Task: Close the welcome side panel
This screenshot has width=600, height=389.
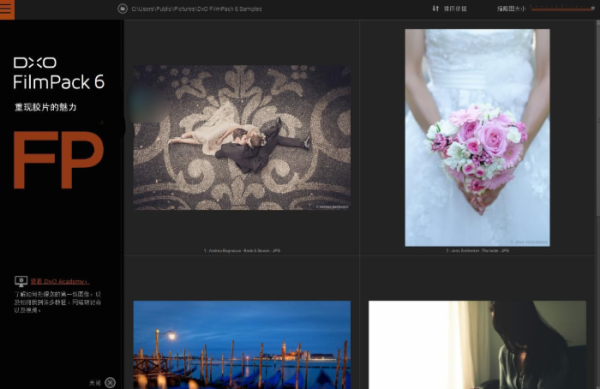Action: (110, 382)
